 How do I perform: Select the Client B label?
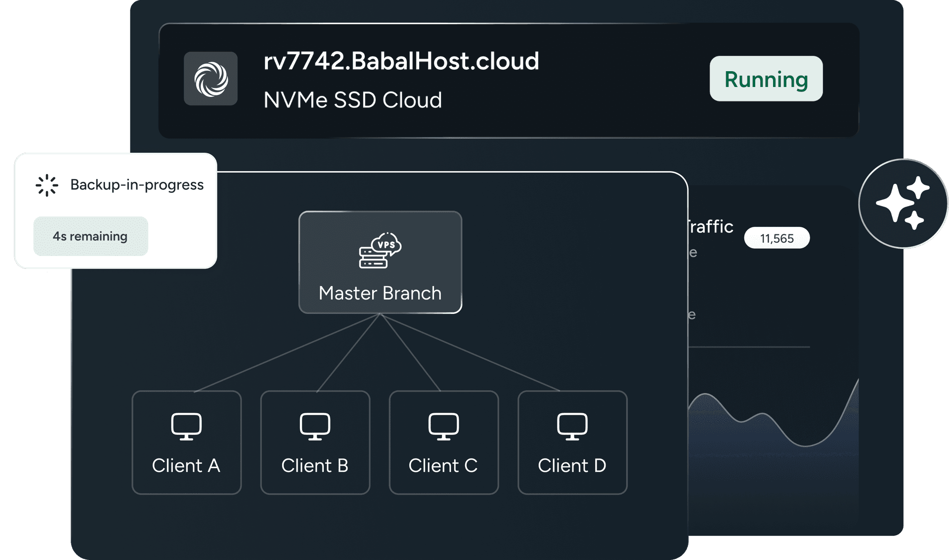315,466
